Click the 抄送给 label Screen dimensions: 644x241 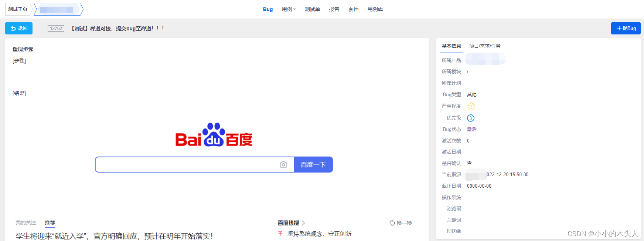[454, 231]
